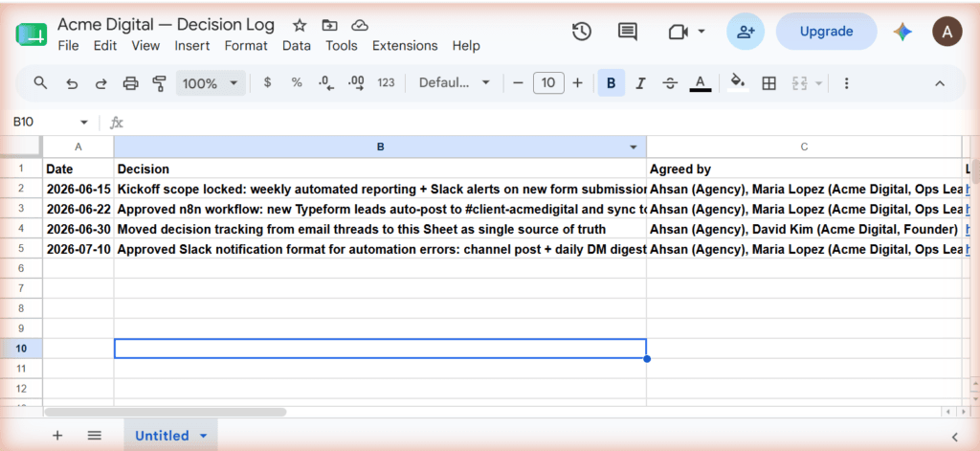
Task: Click the formula bar input
Action: click(x=550, y=123)
